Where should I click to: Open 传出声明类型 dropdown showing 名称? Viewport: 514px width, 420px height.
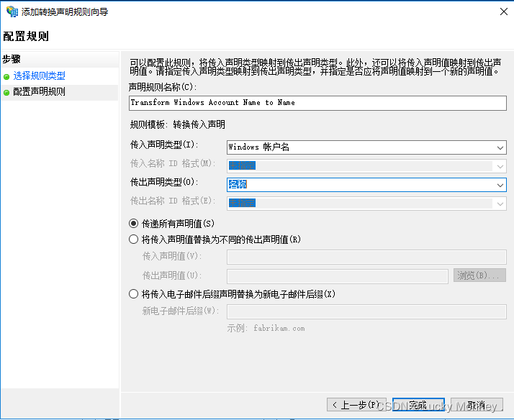coord(366,185)
